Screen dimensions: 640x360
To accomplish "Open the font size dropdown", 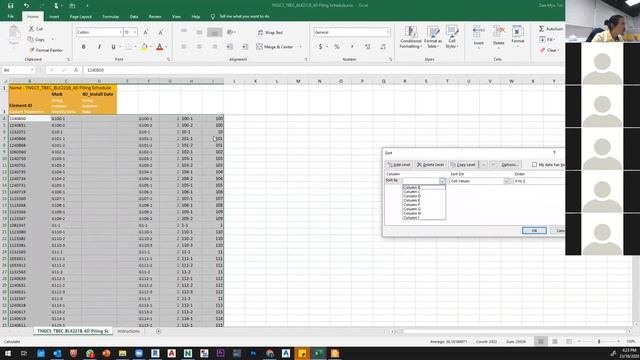I will [x=136, y=32].
